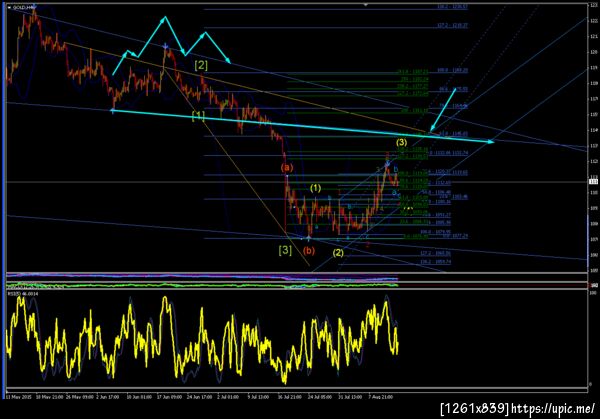Select the green [1] wave label
Viewport: 600px width, 419px height.
(198, 116)
